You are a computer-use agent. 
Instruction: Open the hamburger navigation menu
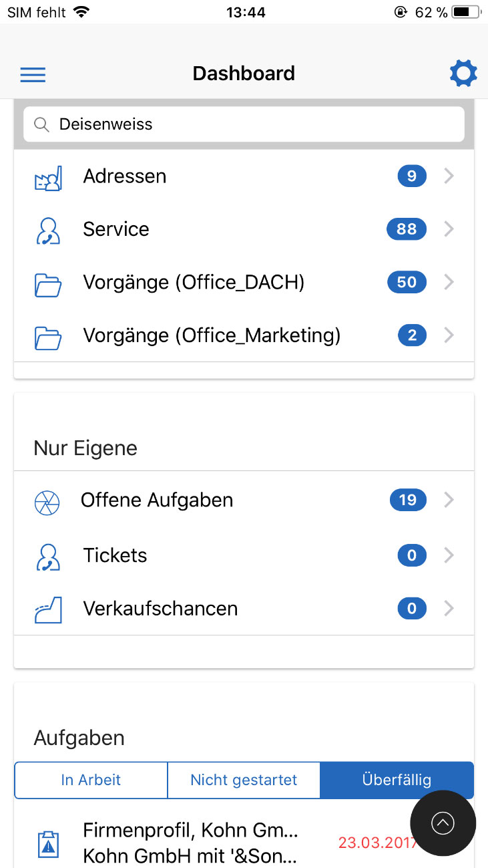pyautogui.click(x=33, y=74)
